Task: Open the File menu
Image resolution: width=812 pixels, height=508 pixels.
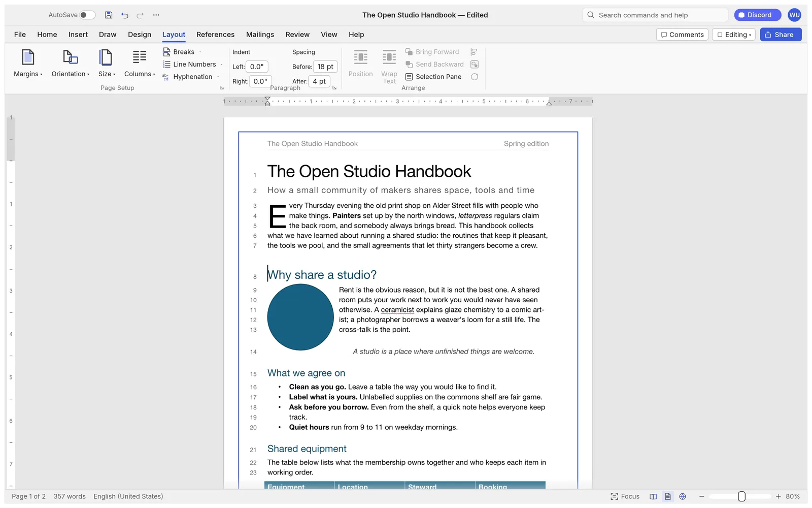Action: point(20,35)
